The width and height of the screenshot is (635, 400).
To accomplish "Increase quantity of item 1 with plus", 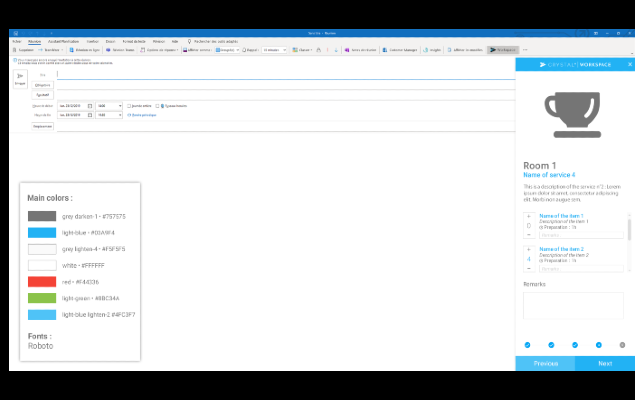I will coord(528,216).
